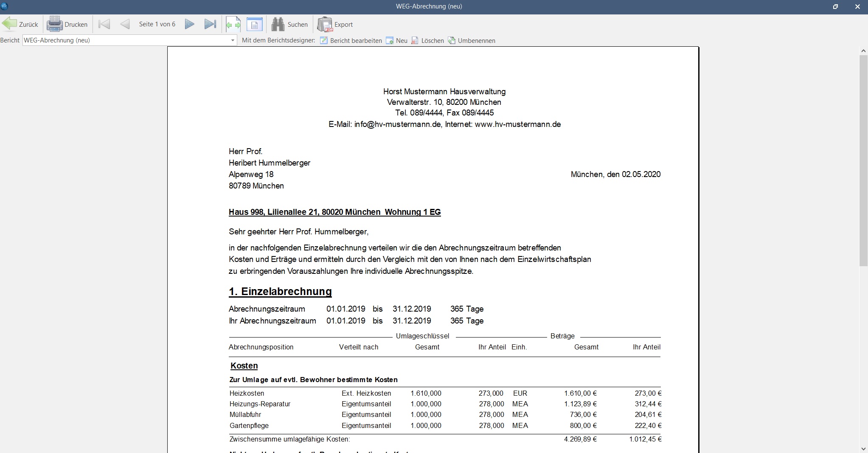Fit page to width icon
The image size is (868, 453).
233,24
